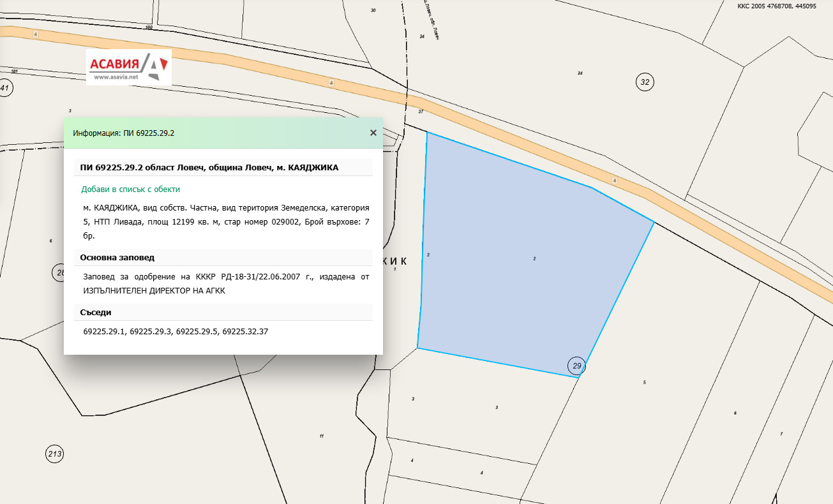Click the ASAVIA logo on the map
Screen dimensions: 833x504
coord(129,67)
